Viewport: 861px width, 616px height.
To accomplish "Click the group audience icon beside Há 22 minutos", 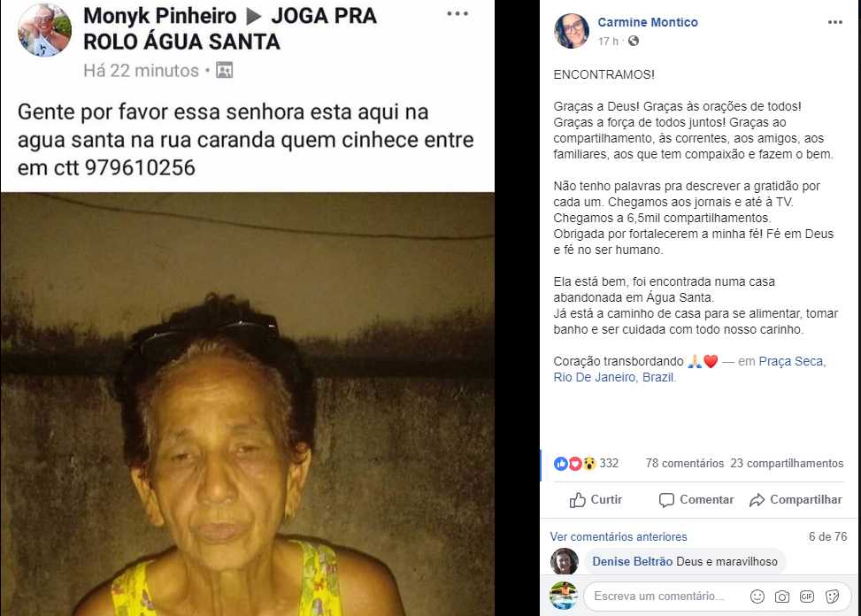I will [x=224, y=70].
